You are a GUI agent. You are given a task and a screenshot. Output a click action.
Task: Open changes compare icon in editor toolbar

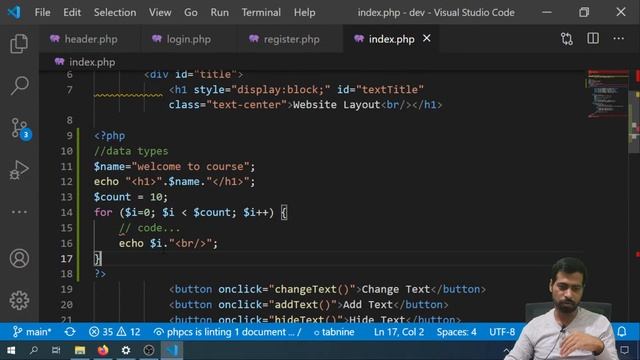567,39
